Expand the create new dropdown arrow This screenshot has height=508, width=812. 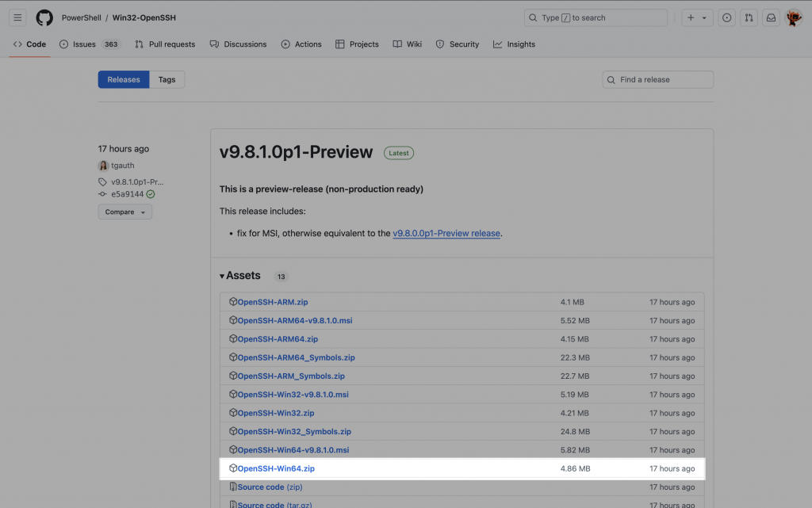tap(704, 17)
